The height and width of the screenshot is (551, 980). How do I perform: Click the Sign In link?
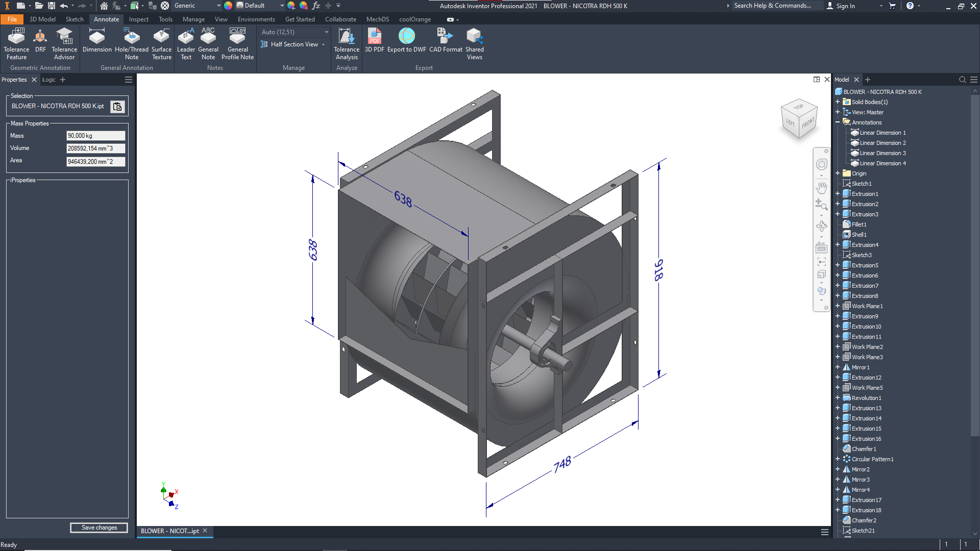pyautogui.click(x=845, y=6)
